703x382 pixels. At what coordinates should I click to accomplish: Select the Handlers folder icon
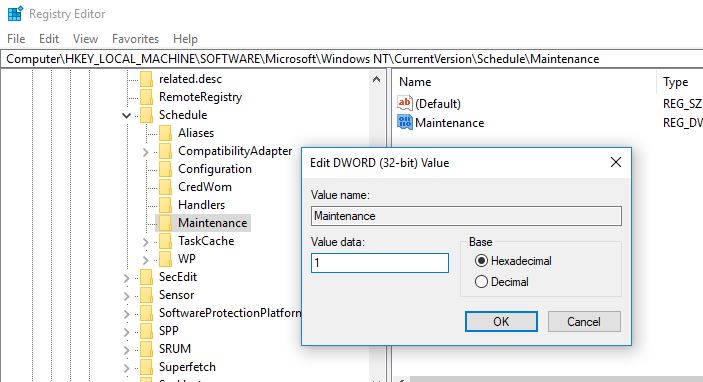165,205
